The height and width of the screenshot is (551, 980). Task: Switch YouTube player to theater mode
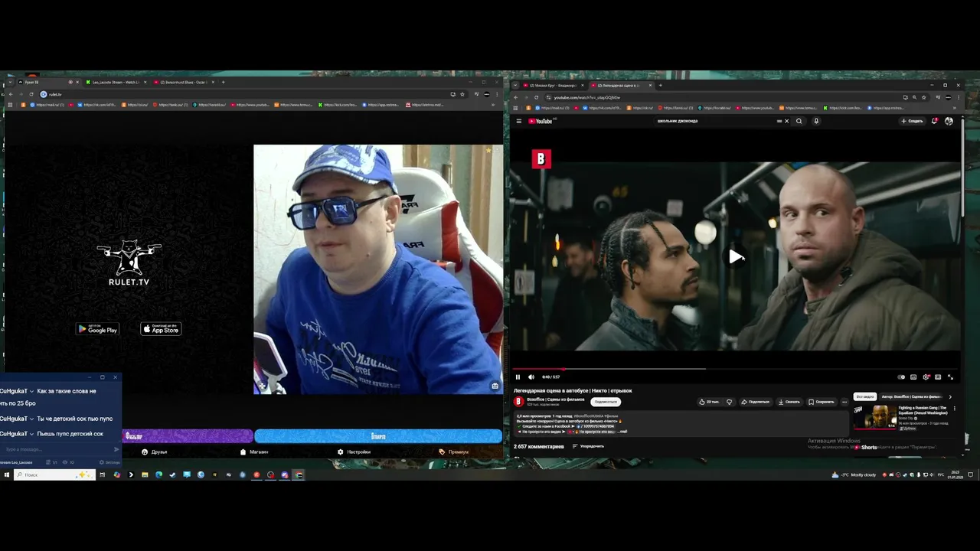click(x=938, y=377)
